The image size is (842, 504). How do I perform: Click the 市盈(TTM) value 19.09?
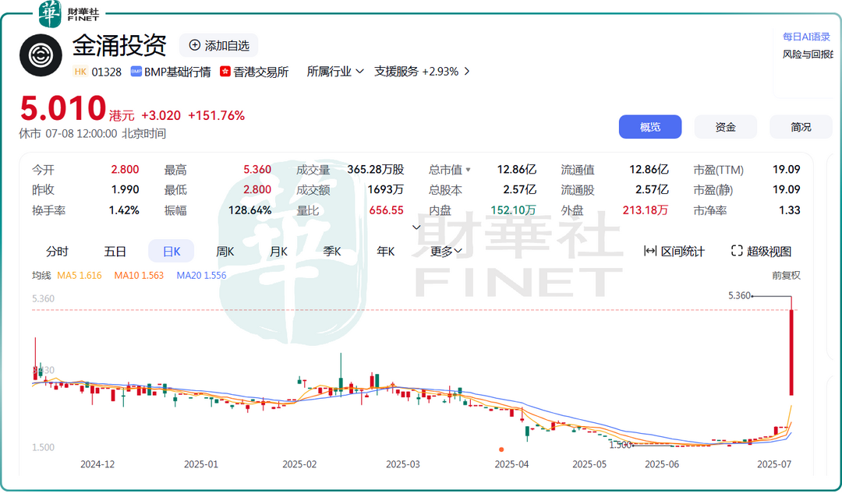(x=786, y=170)
